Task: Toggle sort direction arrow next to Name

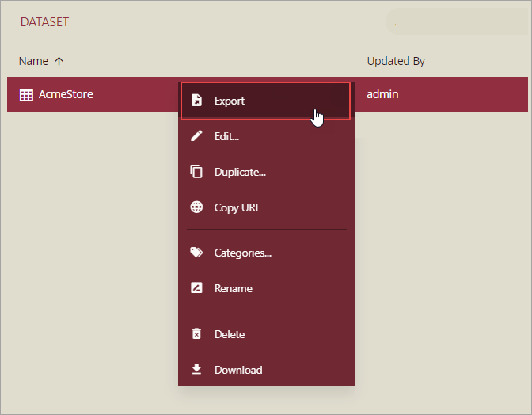Action: coord(59,61)
